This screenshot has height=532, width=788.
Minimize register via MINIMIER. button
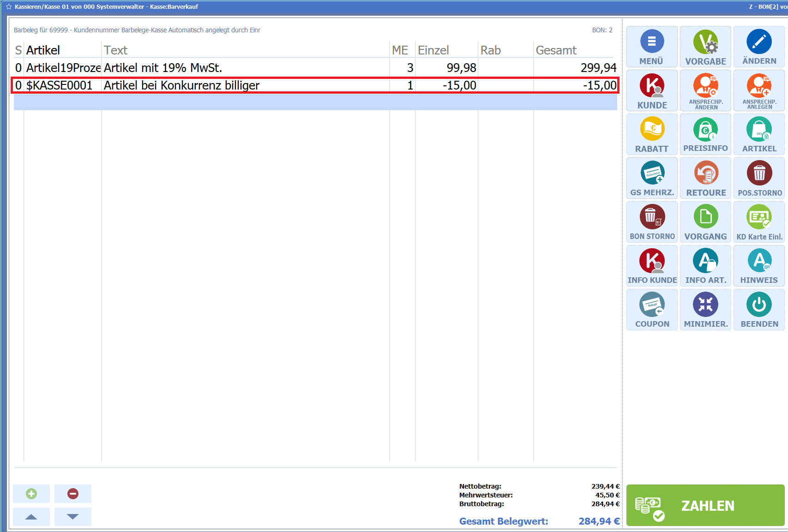pyautogui.click(x=705, y=310)
